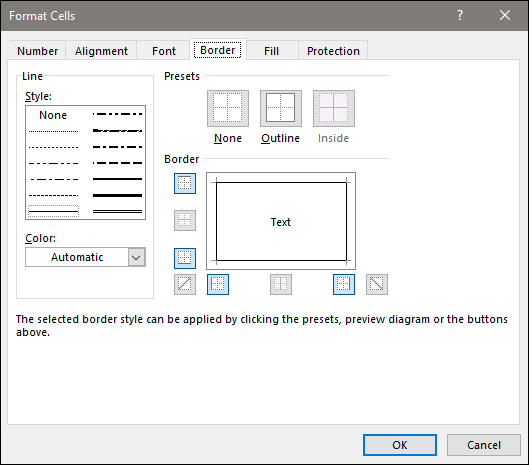
Task: Click the Cancel button
Action: [484, 445]
